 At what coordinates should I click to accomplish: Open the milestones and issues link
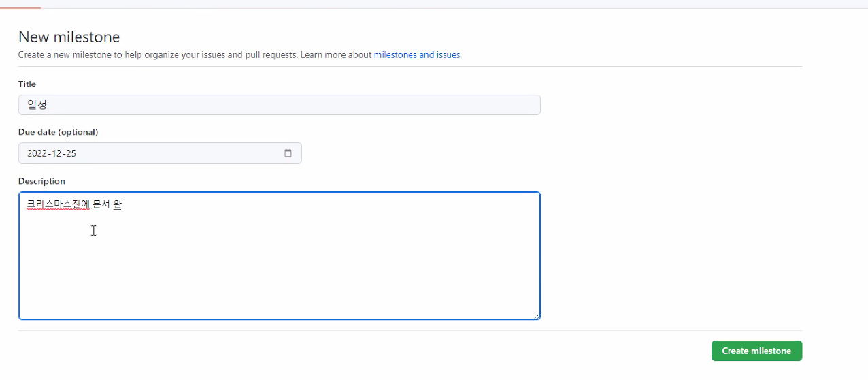pos(417,54)
